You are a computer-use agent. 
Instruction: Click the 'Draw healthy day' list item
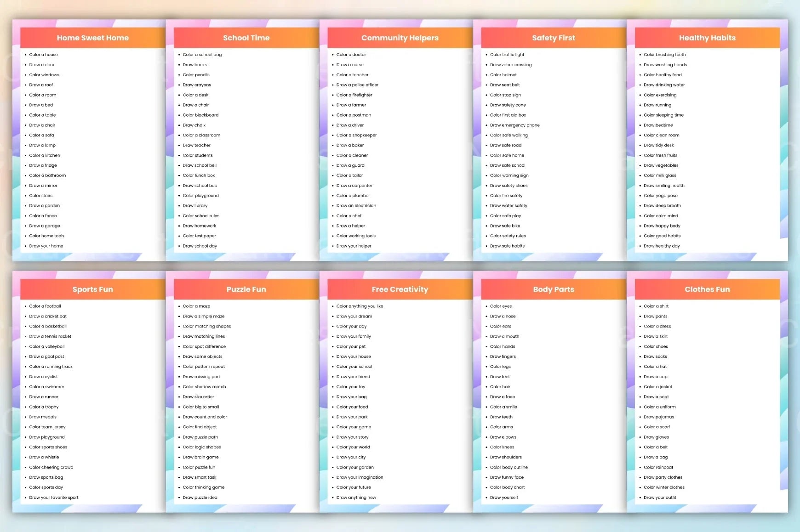(x=662, y=246)
